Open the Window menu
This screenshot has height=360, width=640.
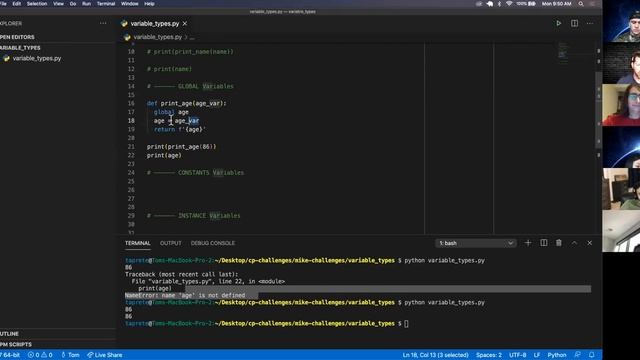click(129, 4)
